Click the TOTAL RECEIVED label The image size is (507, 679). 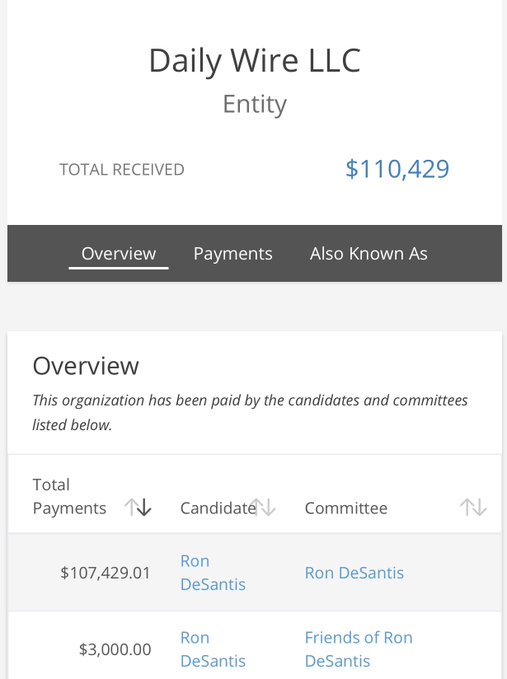pyautogui.click(x=122, y=169)
